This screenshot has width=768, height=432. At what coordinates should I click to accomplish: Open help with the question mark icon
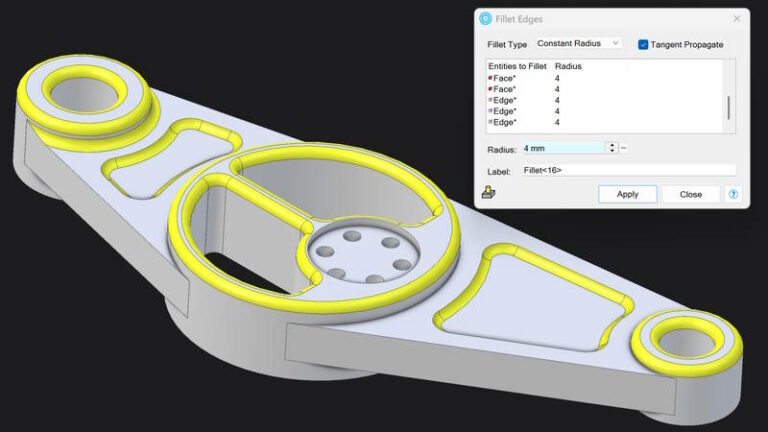click(x=733, y=194)
